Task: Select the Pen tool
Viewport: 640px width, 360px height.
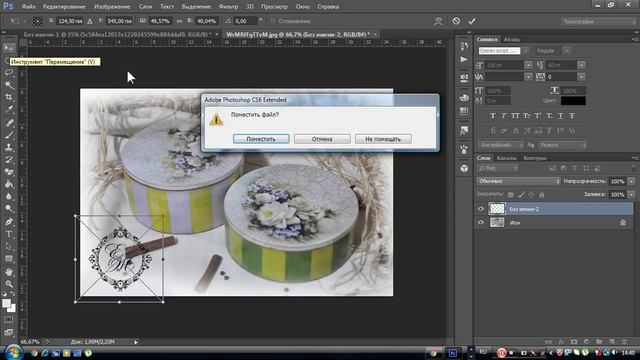Action: (9, 222)
